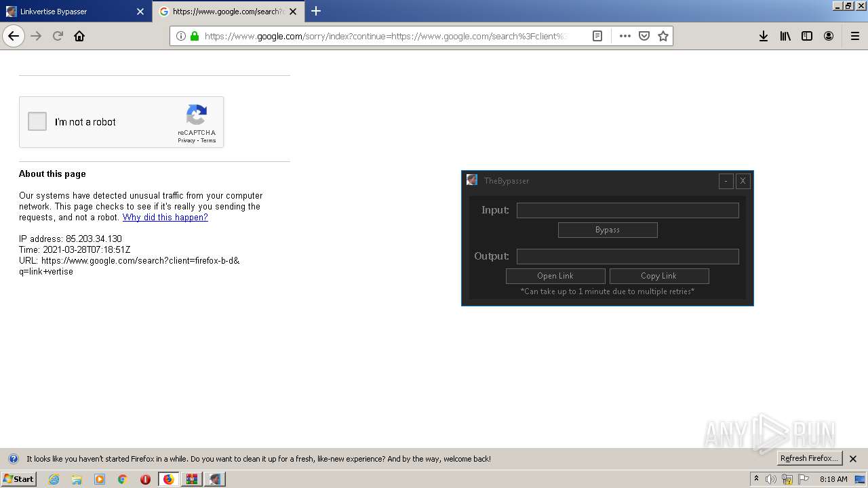Open page actions three-dot menu
The height and width of the screenshot is (488, 868).
(x=625, y=36)
